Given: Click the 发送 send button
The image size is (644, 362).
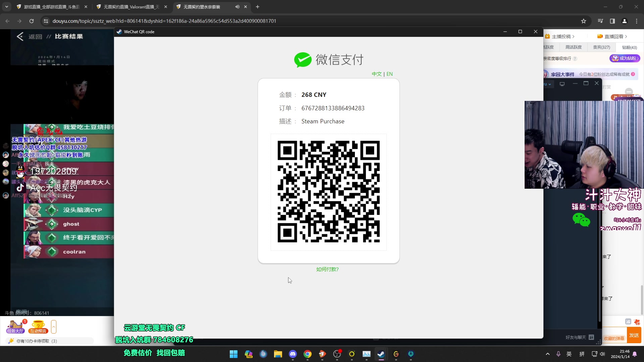Looking at the screenshot, I should [634, 335].
